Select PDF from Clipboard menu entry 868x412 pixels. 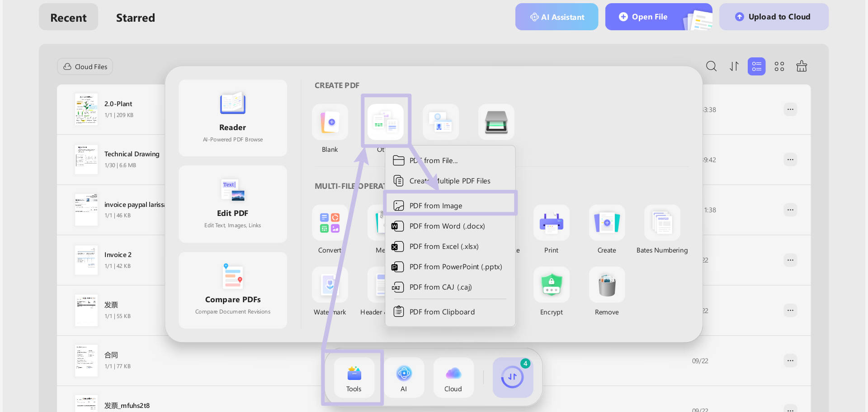(x=442, y=312)
